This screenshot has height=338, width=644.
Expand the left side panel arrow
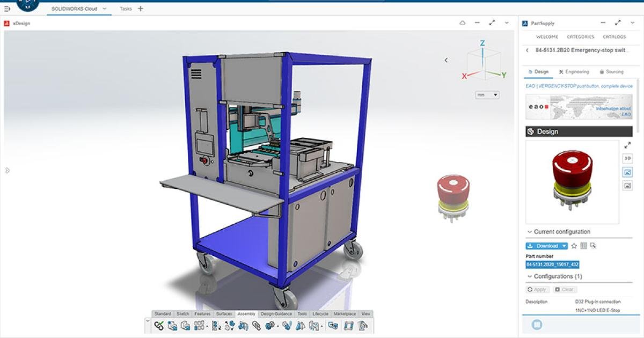coord(8,171)
